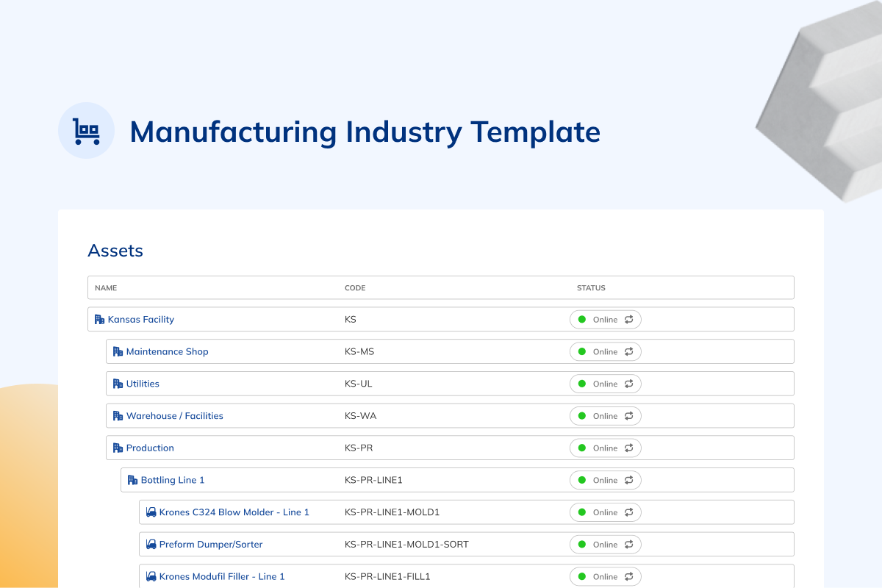
Task: Click the building icon next to Utilities
Action: pos(118,384)
